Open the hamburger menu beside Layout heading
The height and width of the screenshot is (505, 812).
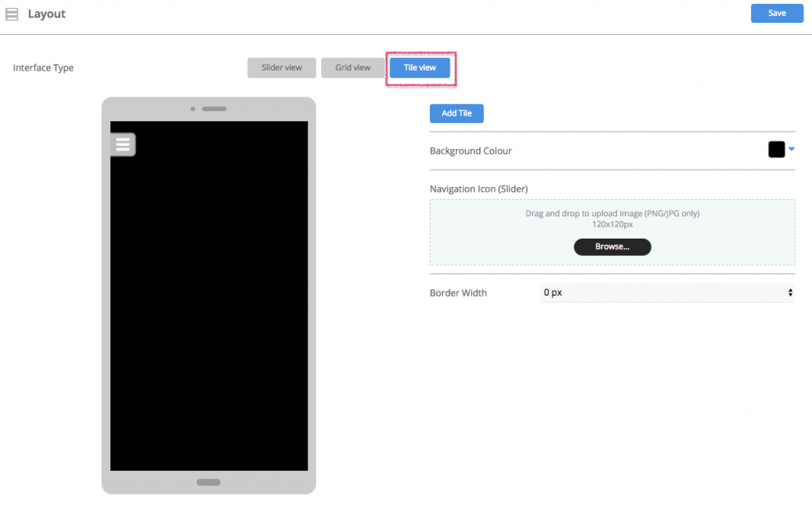pos(12,13)
